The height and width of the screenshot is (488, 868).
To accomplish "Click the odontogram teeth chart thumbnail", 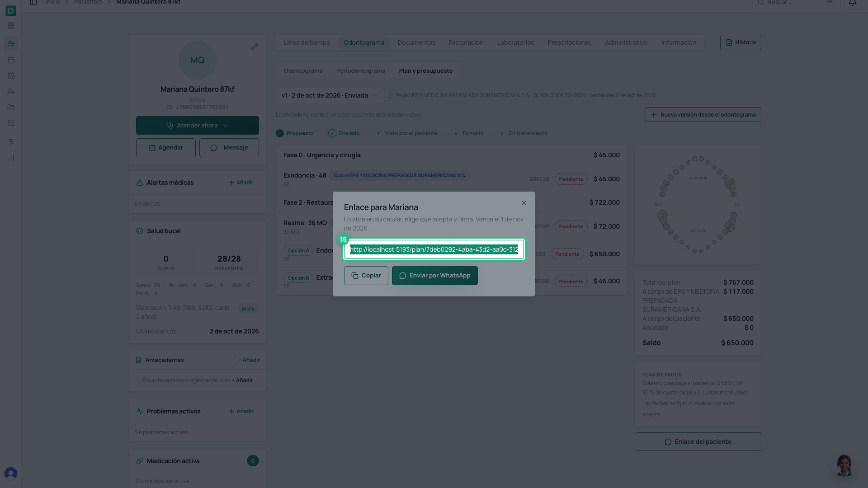I will (x=698, y=205).
